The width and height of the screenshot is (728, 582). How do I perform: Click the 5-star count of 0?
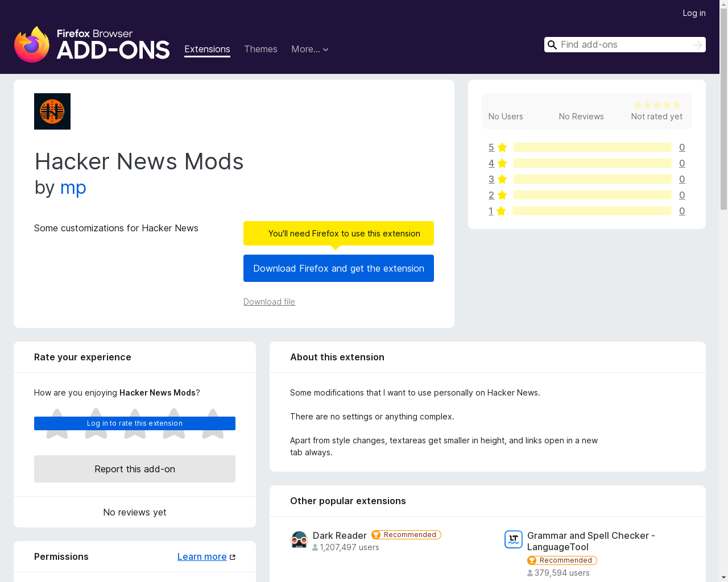click(x=682, y=147)
